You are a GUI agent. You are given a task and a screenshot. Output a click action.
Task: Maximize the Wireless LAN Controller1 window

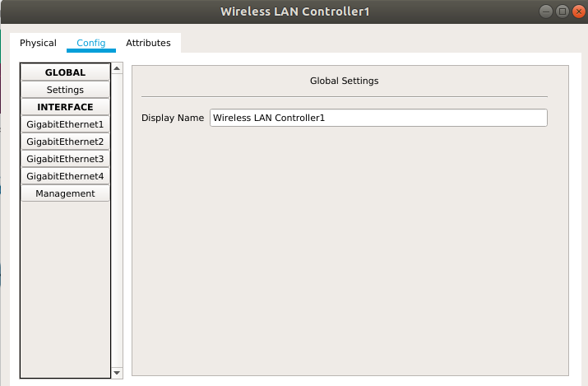coord(563,12)
